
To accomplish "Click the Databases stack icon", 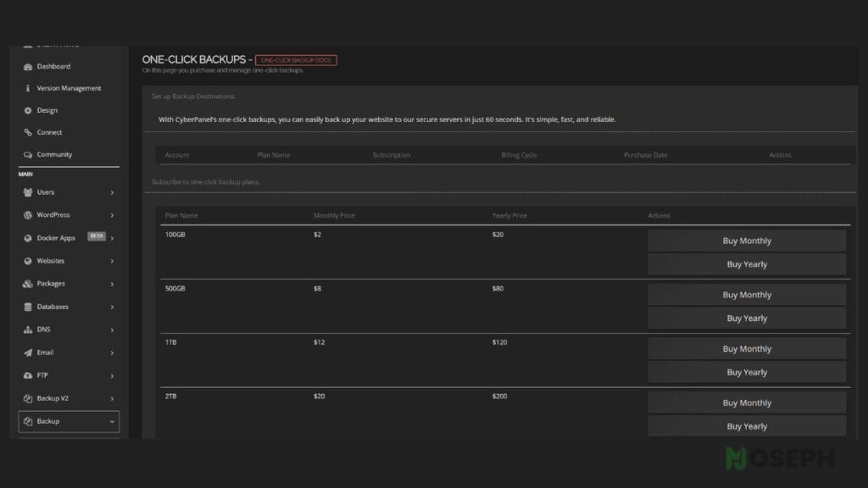I will coord(28,307).
